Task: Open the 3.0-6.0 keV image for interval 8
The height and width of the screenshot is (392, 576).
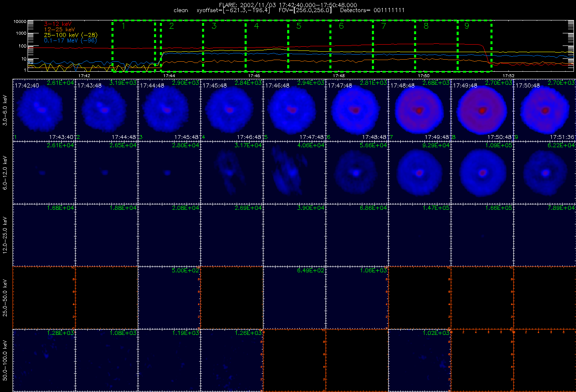Action: point(482,110)
